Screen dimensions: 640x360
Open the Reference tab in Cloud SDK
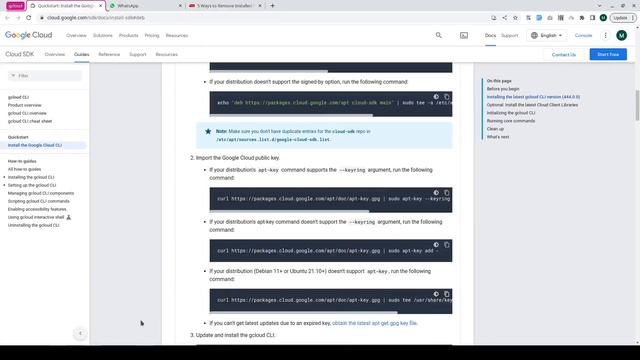coord(109,54)
